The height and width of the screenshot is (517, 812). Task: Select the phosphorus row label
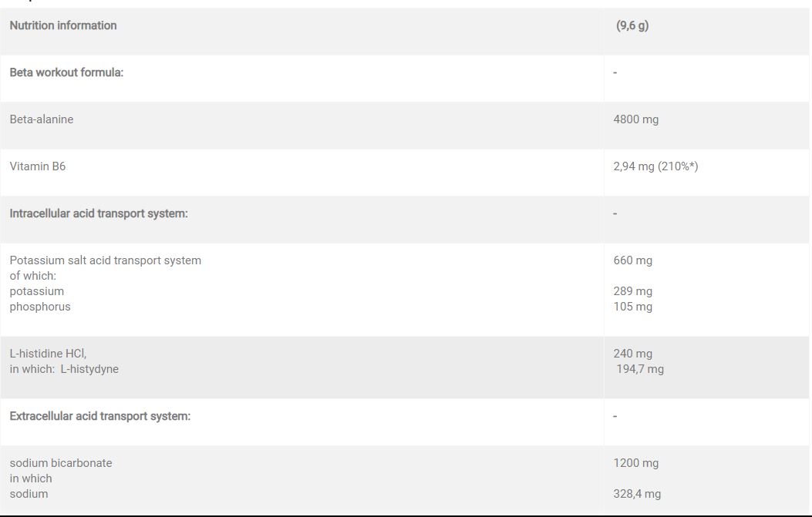point(40,307)
